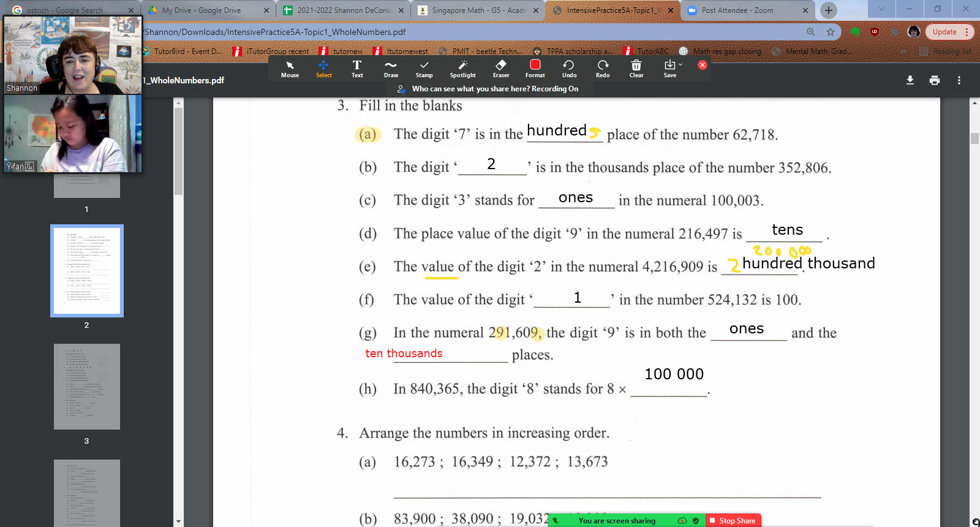Click the red uBlock extension icon

874,32
